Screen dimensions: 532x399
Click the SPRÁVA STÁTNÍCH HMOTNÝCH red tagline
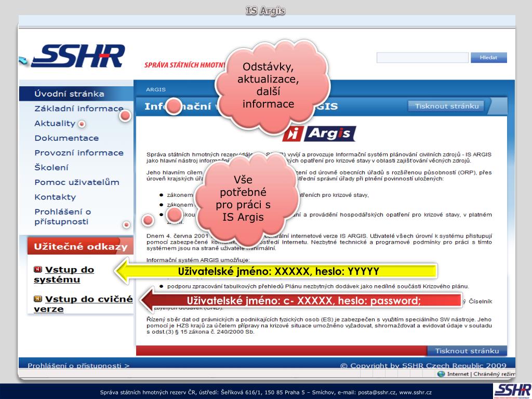[x=184, y=65]
